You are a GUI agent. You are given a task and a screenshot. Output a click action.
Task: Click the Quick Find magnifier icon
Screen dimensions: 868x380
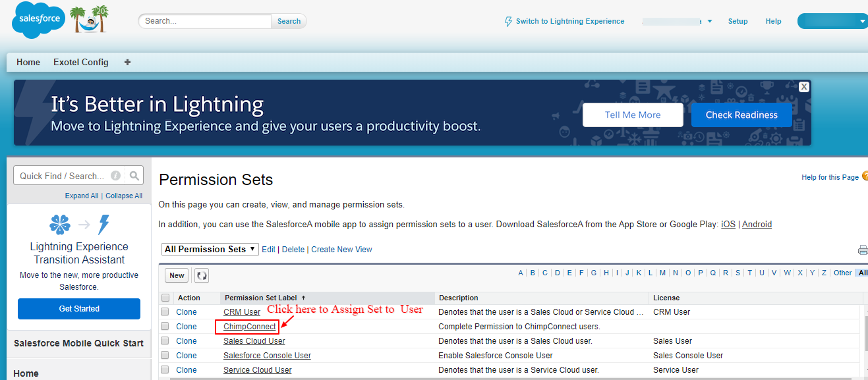pyautogui.click(x=134, y=176)
